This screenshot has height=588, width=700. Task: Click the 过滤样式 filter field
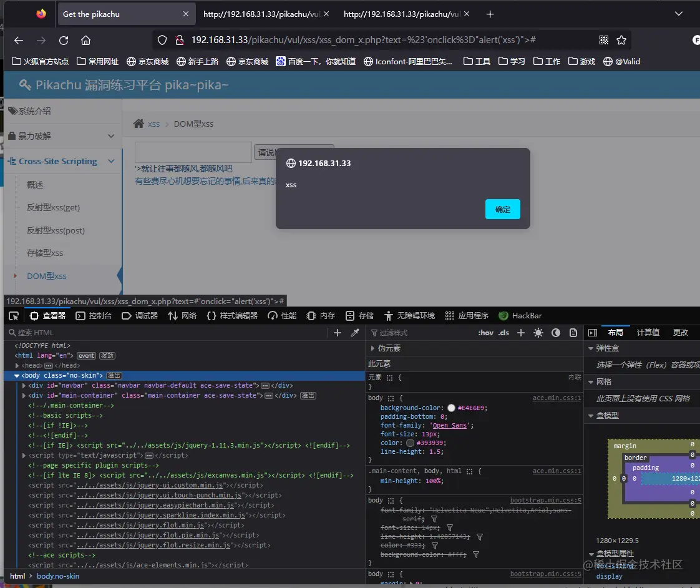pos(422,333)
